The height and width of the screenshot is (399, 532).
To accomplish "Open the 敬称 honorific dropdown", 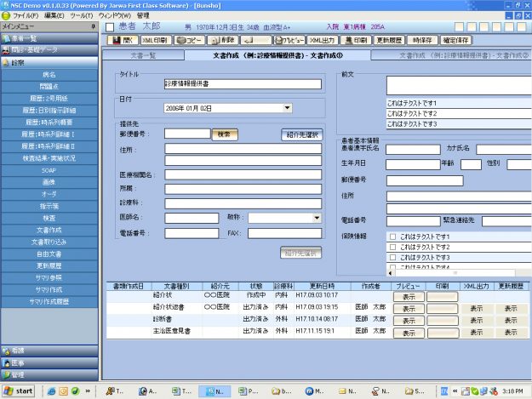I will coord(316,218).
